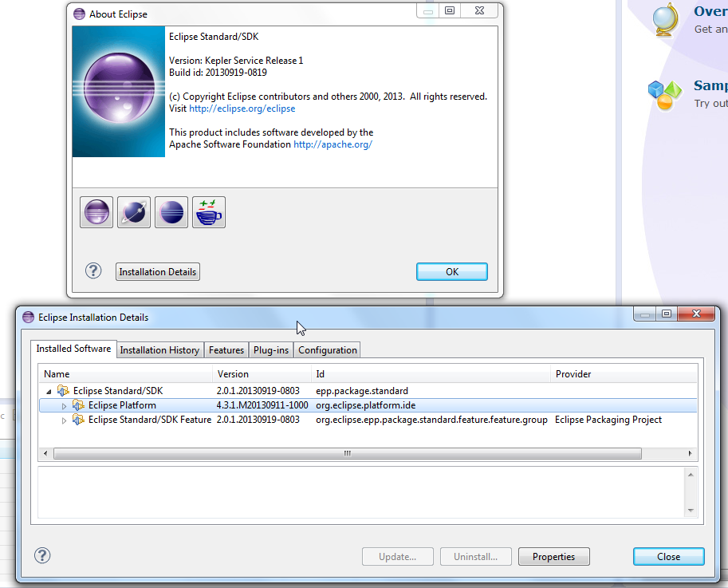Open the Features tab
Image resolution: width=728 pixels, height=588 pixels.
coord(226,350)
